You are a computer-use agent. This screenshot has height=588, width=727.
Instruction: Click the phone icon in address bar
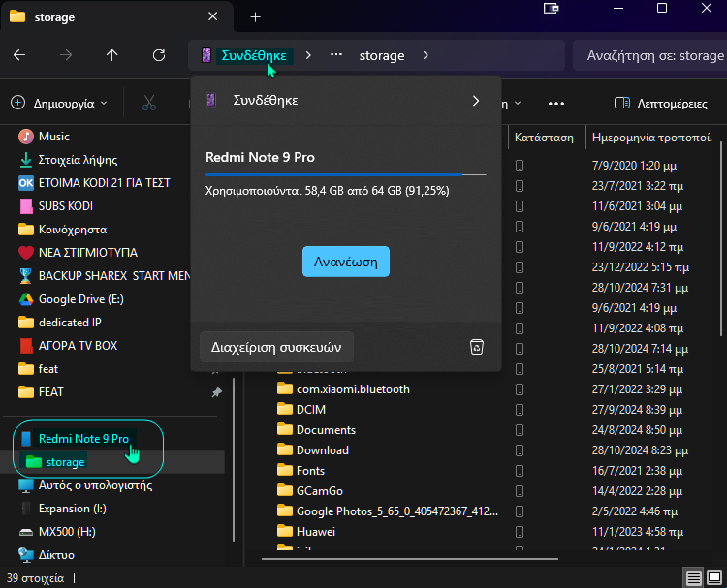click(206, 55)
